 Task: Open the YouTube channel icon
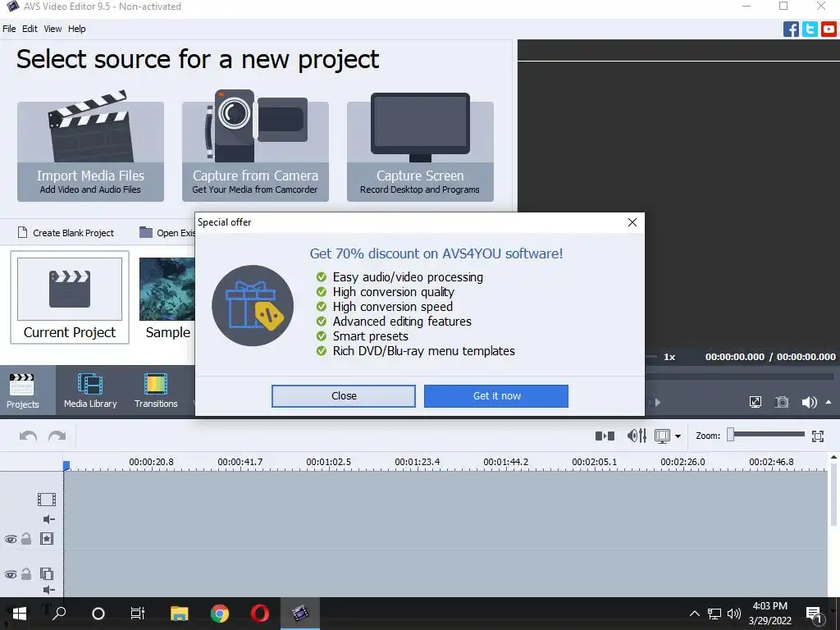[x=829, y=29]
